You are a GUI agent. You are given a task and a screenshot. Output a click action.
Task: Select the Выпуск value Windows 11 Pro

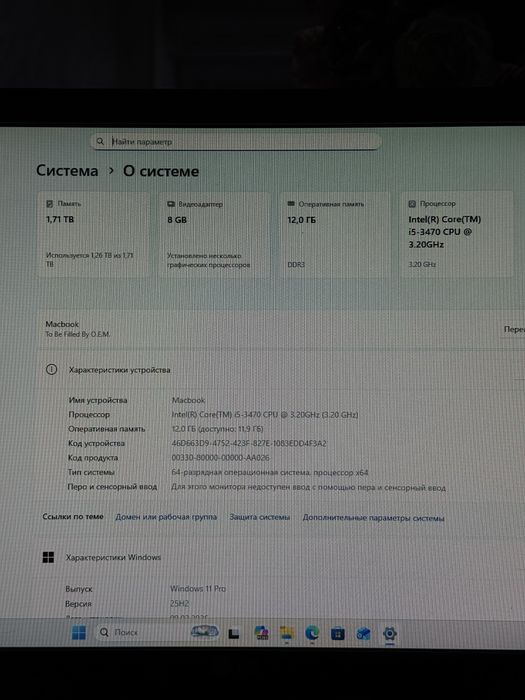pyautogui.click(x=198, y=589)
